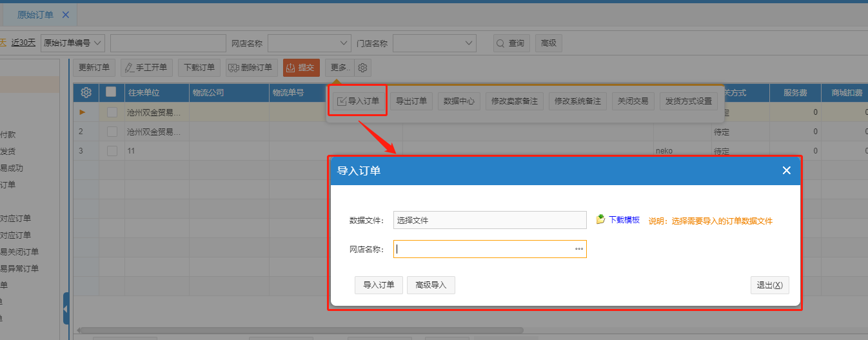Click the 11 cell in row 3
The height and width of the screenshot is (340, 868).
[157, 151]
